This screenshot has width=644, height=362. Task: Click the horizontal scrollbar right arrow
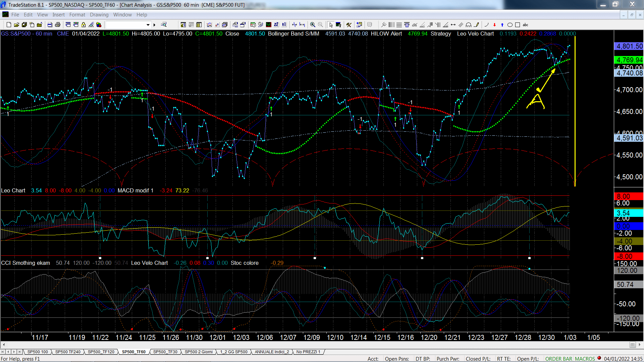coord(640,345)
